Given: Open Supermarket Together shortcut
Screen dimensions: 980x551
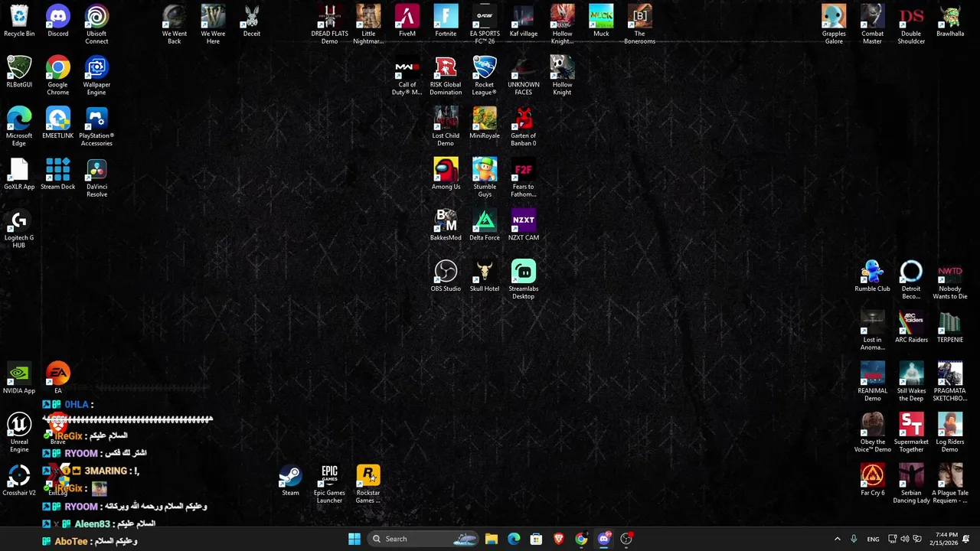Looking at the screenshot, I should pyautogui.click(x=911, y=433).
